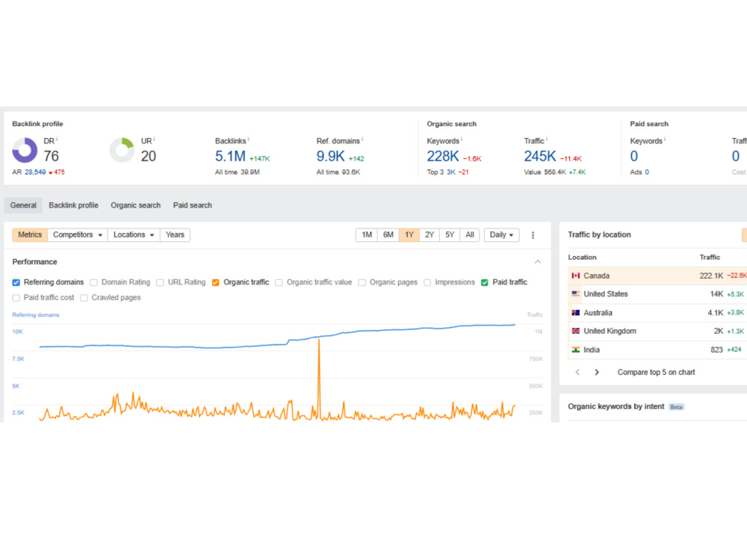
Task: Select India 823 traffic value
Action: click(716, 349)
